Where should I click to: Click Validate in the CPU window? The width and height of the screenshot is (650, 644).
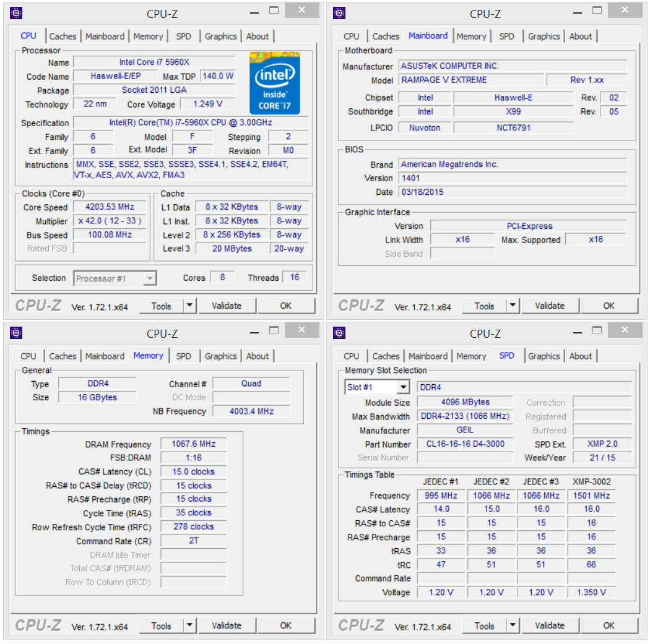pyautogui.click(x=227, y=306)
